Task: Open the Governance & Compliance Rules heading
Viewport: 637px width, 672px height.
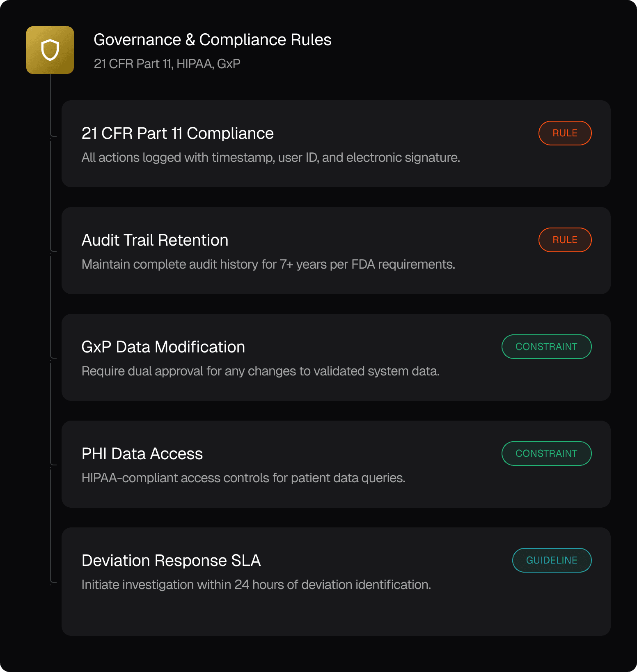Action: (212, 40)
